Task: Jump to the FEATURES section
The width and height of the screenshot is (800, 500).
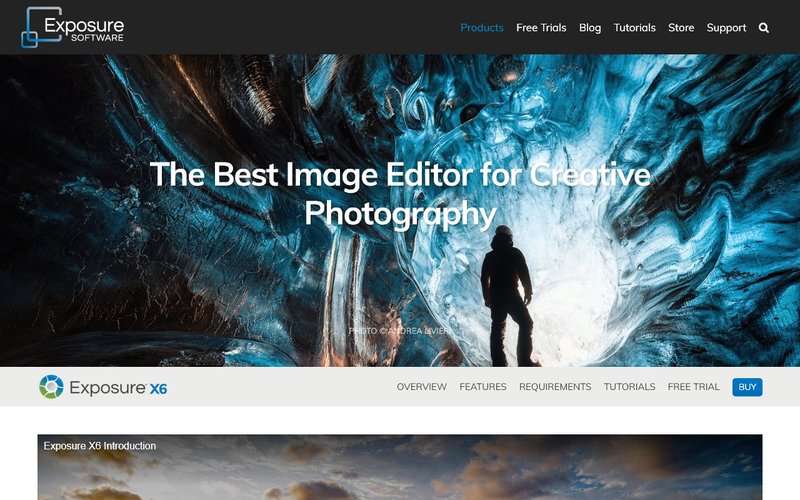Action: (x=483, y=387)
